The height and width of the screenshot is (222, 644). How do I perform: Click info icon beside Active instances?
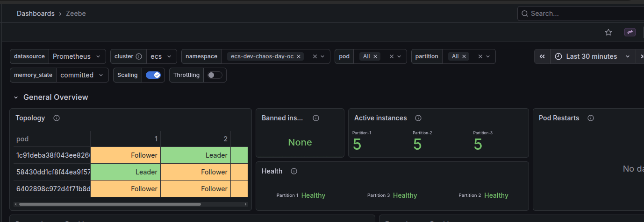(x=418, y=118)
